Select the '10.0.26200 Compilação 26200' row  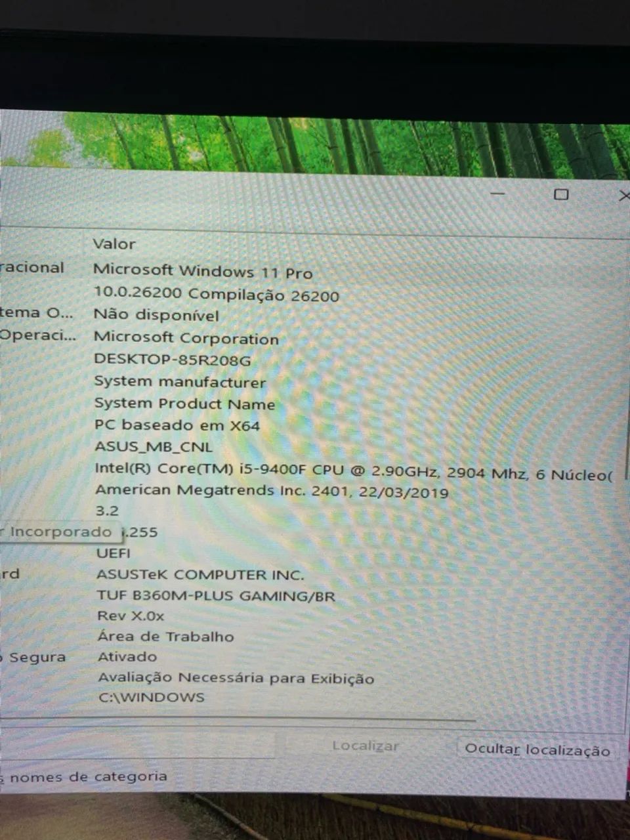(217, 294)
